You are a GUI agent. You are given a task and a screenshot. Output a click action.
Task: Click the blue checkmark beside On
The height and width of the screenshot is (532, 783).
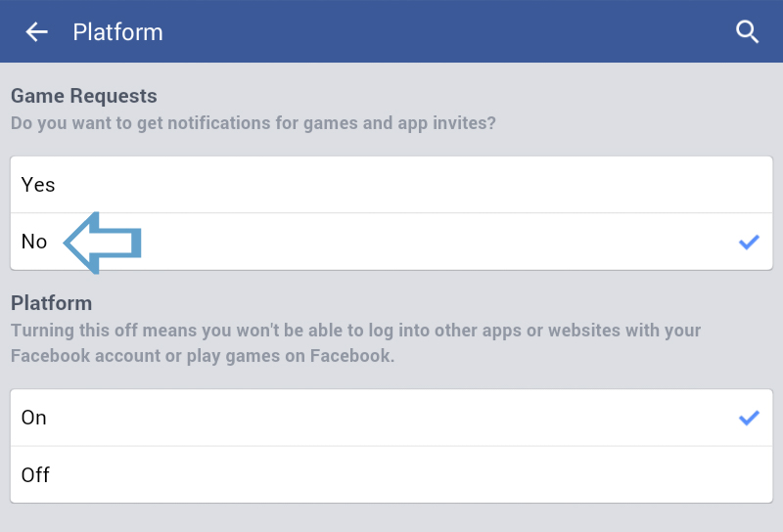click(x=749, y=418)
